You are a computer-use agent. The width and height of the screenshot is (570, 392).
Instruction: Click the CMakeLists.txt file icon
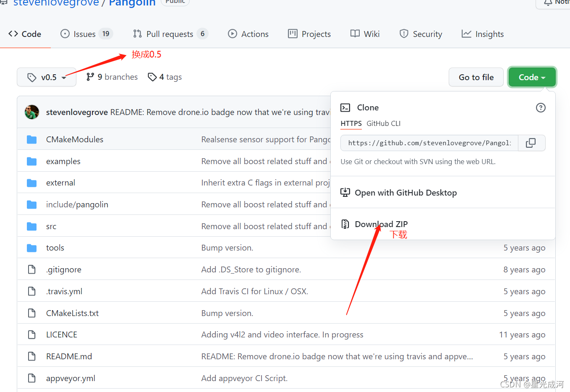click(x=32, y=313)
